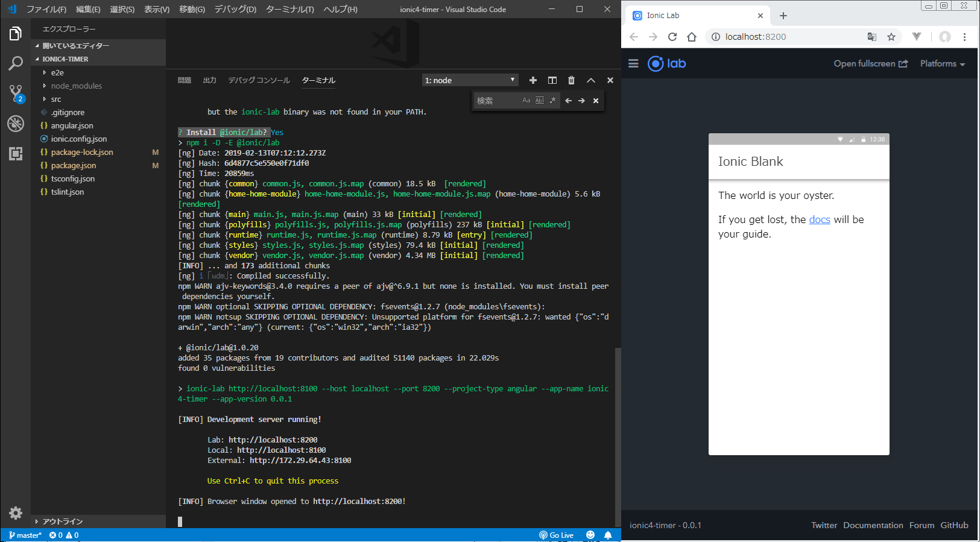Open the Debug view icon
This screenshot has width=980, height=542.
[16, 124]
